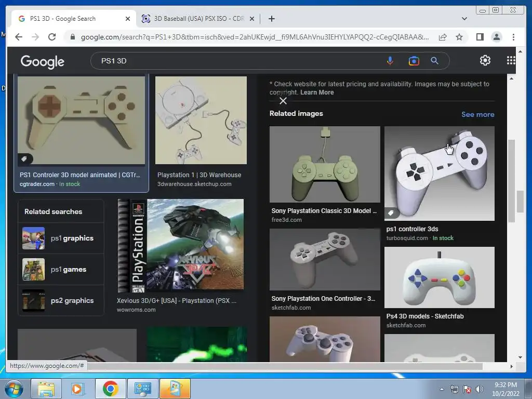Open Ps4 3D models Sketchfab image

[x=440, y=277]
